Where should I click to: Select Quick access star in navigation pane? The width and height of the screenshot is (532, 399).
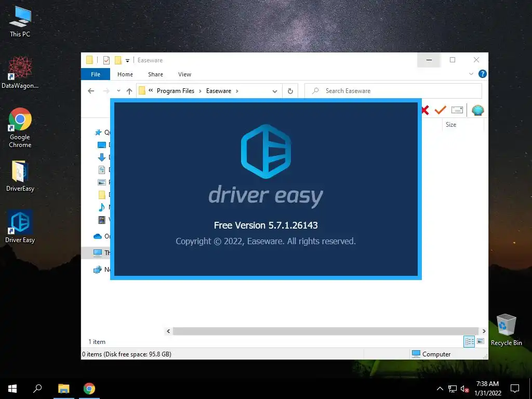[98, 132]
